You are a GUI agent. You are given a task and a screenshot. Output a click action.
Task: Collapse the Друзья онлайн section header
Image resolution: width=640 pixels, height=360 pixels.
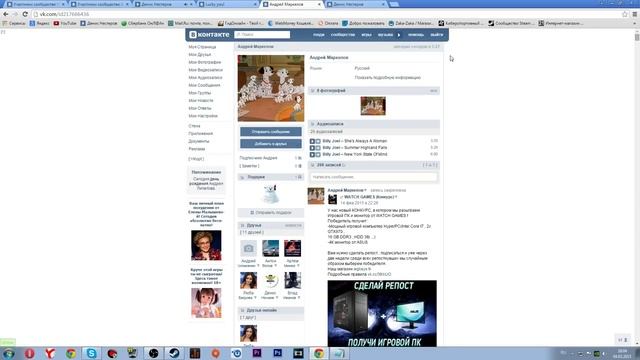point(271,310)
